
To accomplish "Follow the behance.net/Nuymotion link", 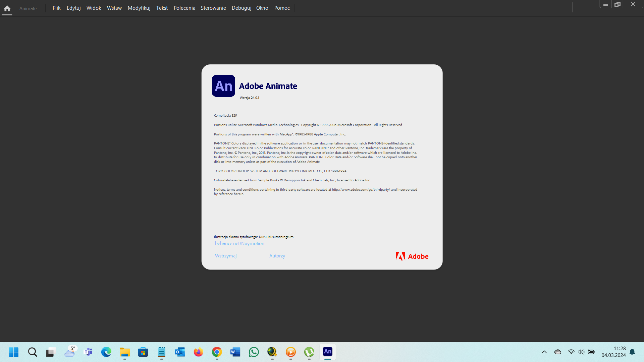I will tap(239, 244).
